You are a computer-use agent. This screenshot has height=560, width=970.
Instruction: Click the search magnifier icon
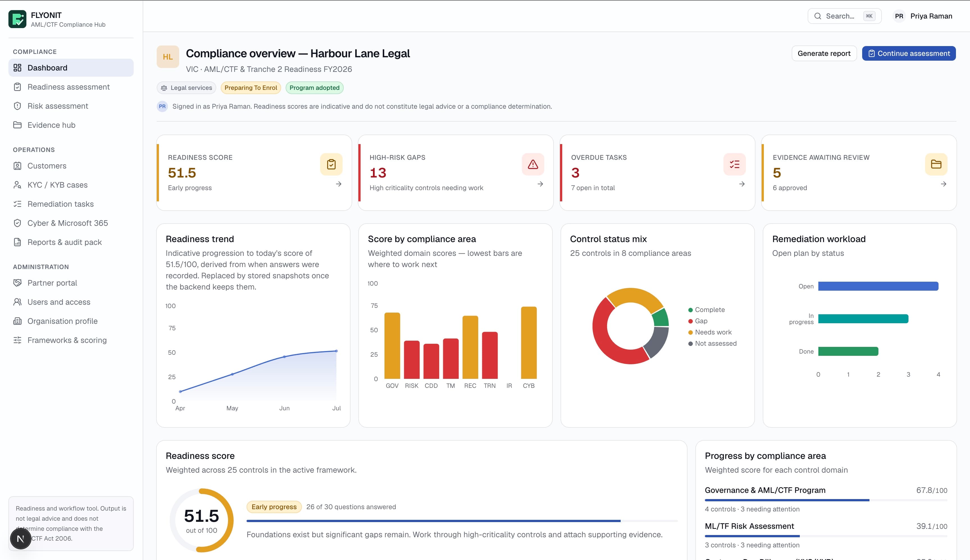click(x=818, y=16)
